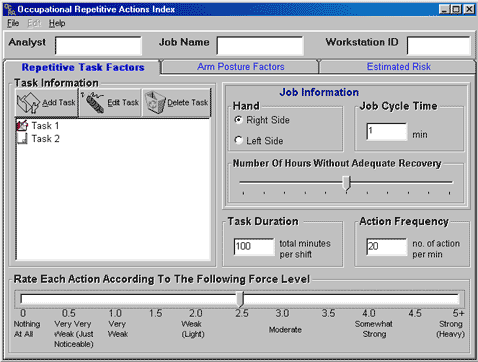478x362 pixels.
Task: Click the '4.0' Somewhat Strong scale label
Action: click(x=369, y=313)
